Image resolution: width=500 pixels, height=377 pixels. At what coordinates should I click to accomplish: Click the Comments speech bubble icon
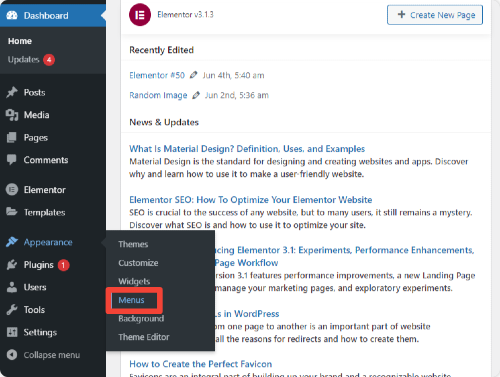pos(12,160)
